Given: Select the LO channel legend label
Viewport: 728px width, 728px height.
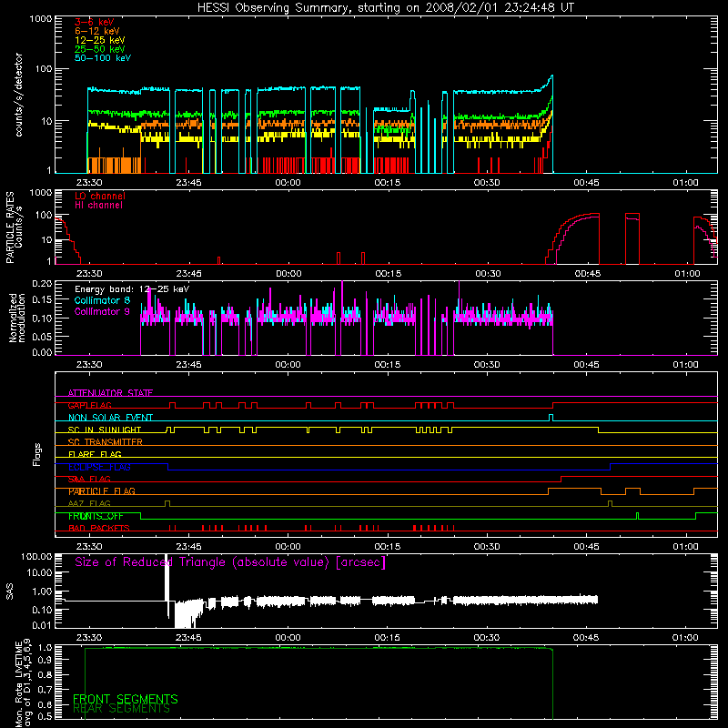Looking at the screenshot, I should pyautogui.click(x=100, y=196).
